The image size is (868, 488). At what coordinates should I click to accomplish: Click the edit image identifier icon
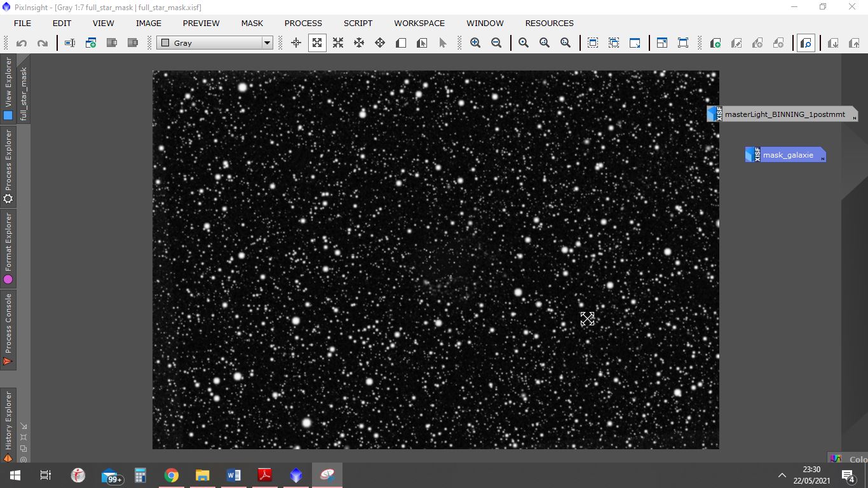70,43
